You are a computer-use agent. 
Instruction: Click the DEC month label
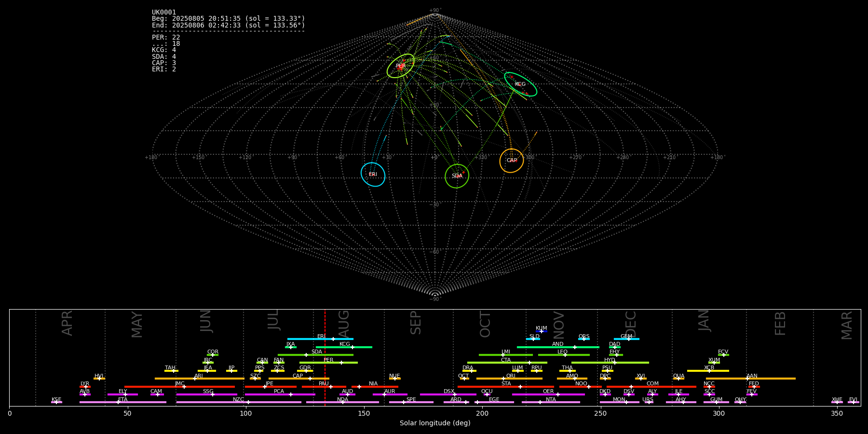630,324
